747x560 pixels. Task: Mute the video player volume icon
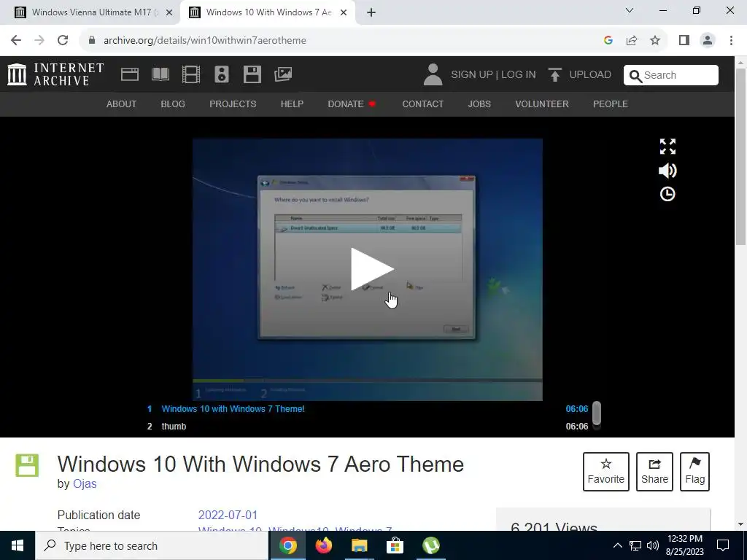667,171
